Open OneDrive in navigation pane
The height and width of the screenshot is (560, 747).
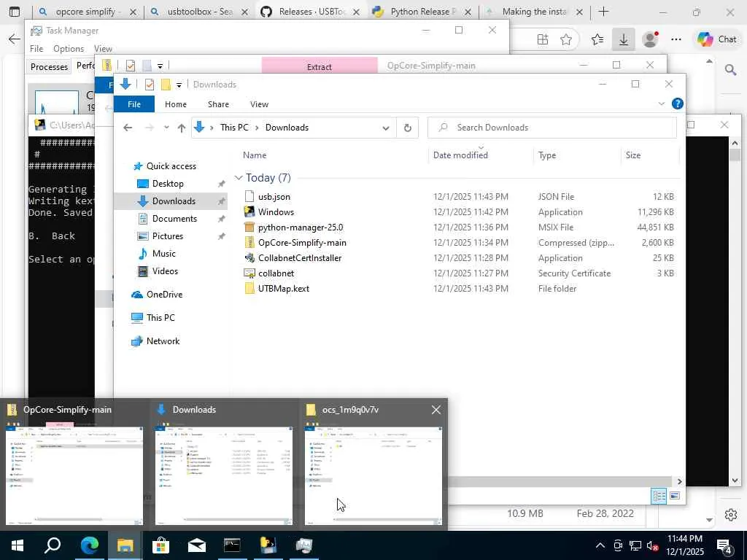tap(164, 295)
